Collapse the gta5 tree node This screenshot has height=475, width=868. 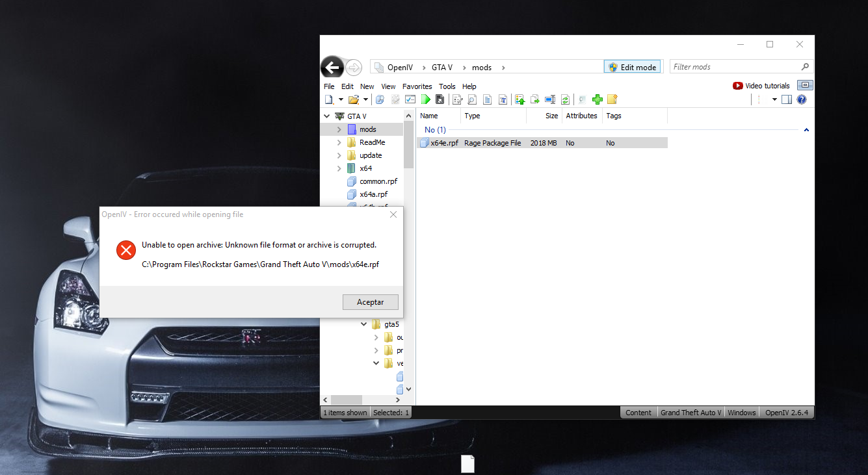tap(364, 324)
